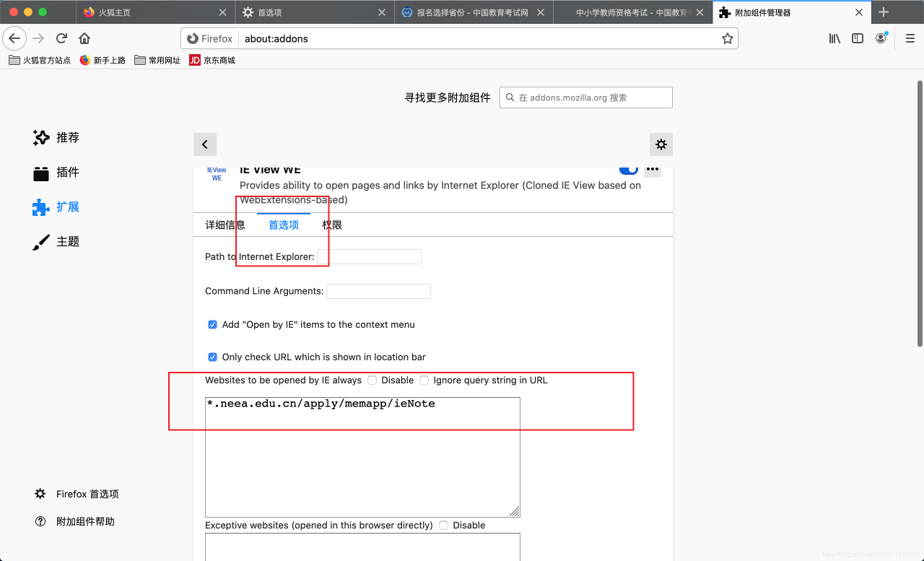This screenshot has width=924, height=561.
Task: Uncheck Add "Open by IE" items checkbox
Action: point(212,325)
